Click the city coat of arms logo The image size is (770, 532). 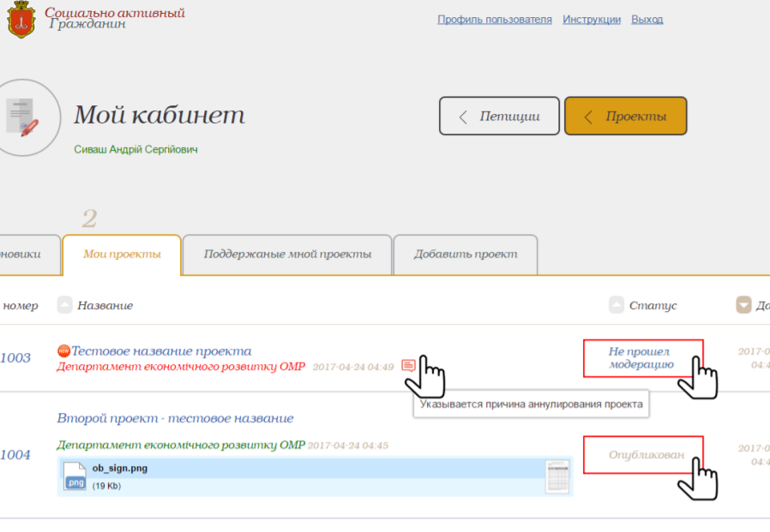point(22,19)
